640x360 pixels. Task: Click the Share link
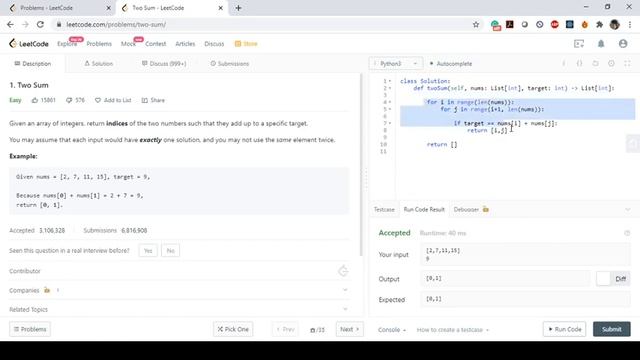click(153, 100)
